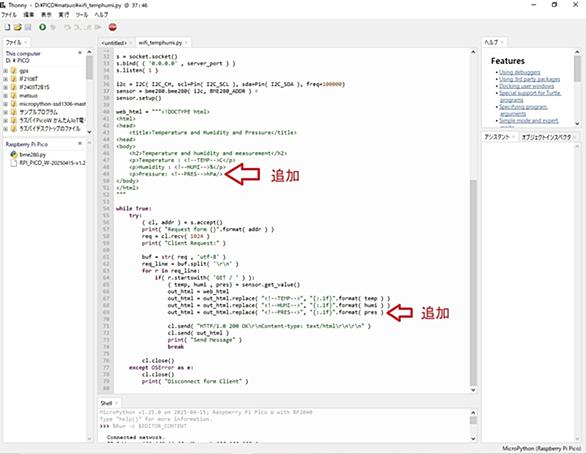The height and width of the screenshot is (454, 586).
Task: Click the D: ¥ PICO path label
Action: 17,61
